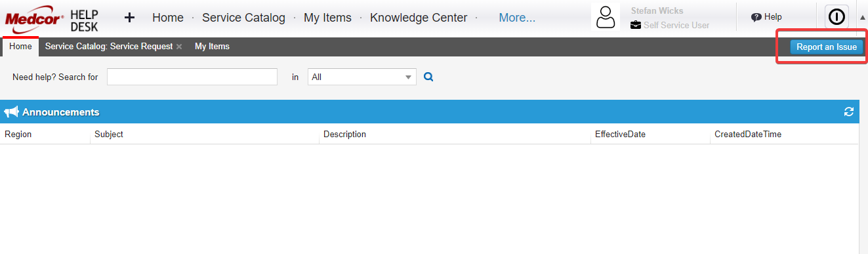
Task: Open the More... navigation menu
Action: point(517,18)
